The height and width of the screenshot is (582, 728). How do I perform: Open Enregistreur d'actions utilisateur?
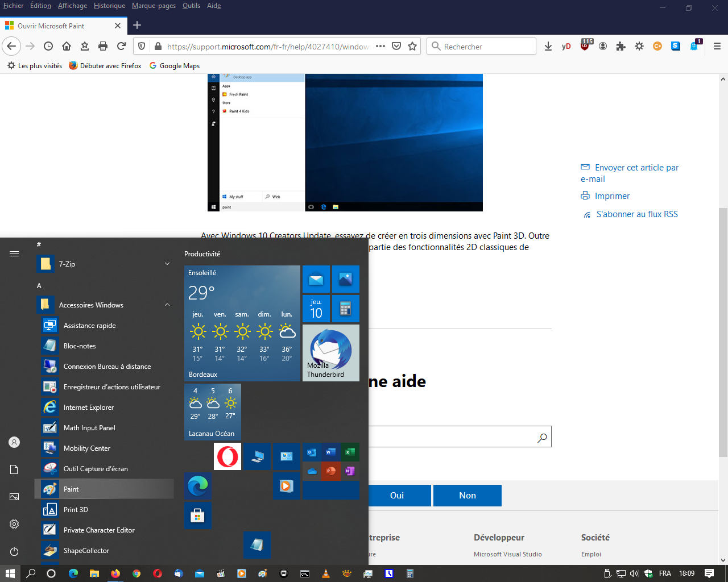[x=104, y=387]
